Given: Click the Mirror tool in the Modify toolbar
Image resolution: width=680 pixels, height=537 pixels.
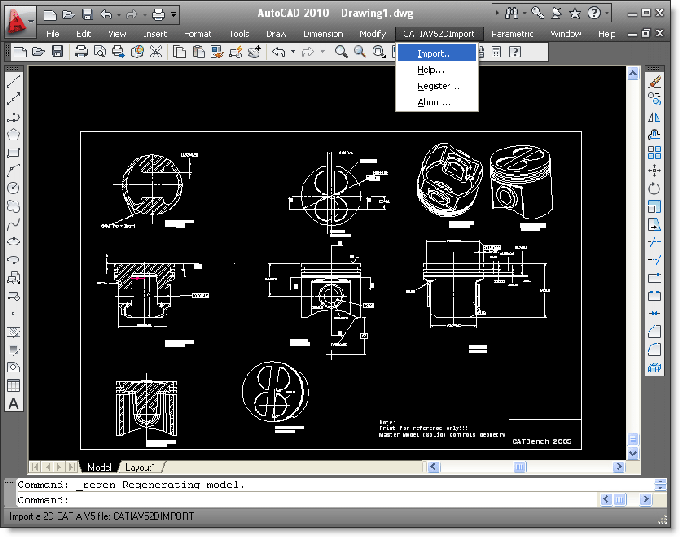Looking at the screenshot, I should pyautogui.click(x=654, y=117).
